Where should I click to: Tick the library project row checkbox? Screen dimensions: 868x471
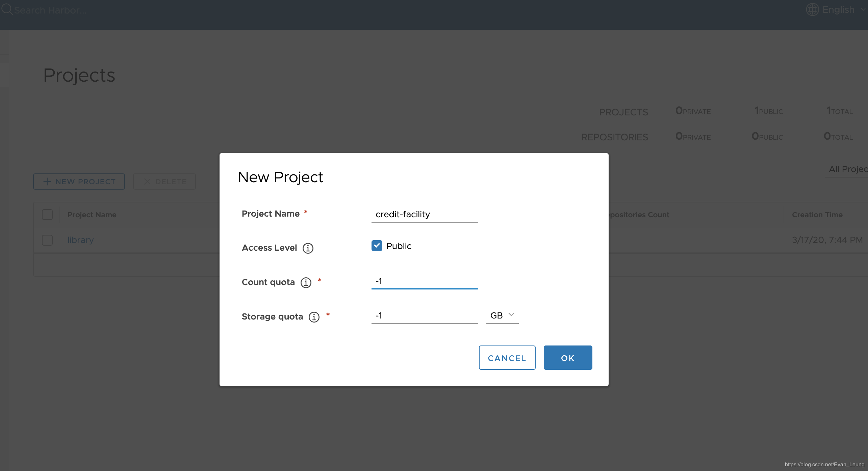47,240
